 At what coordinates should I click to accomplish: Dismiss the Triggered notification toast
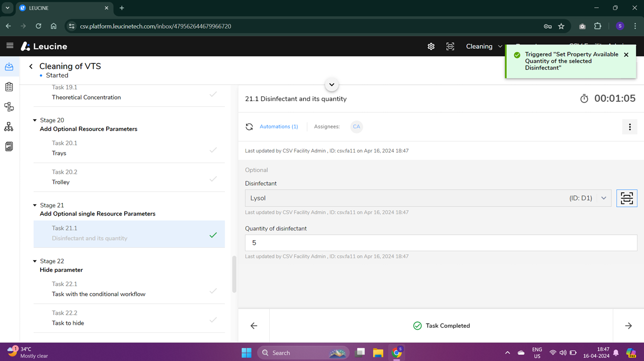point(626,54)
